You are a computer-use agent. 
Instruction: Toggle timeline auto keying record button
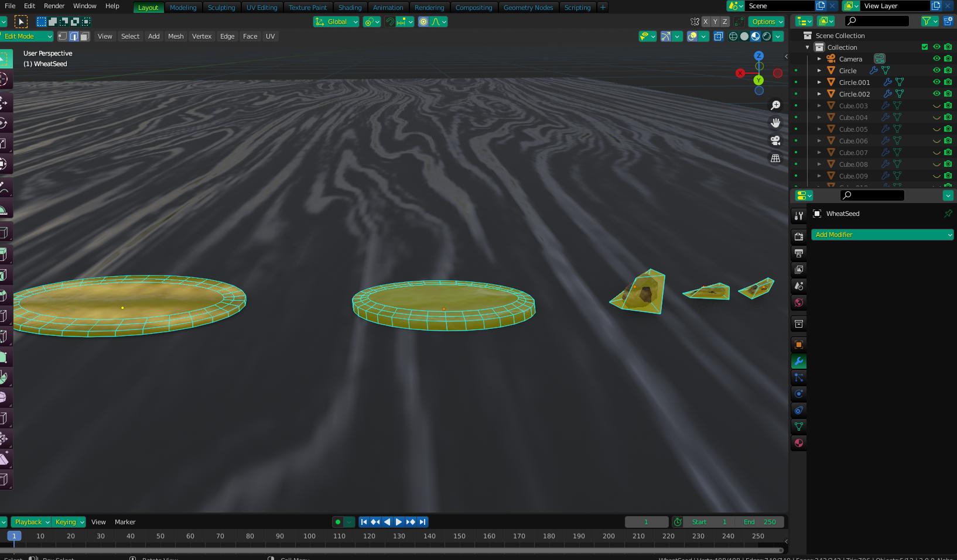[x=338, y=522]
